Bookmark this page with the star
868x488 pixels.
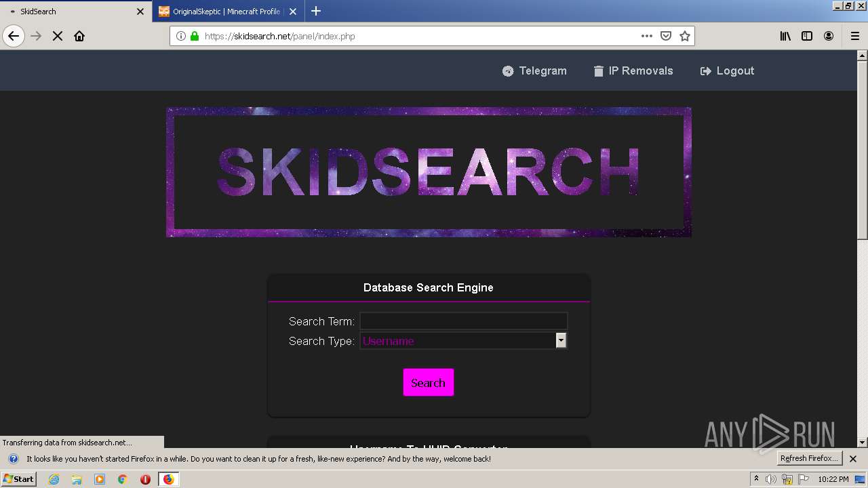pos(685,36)
